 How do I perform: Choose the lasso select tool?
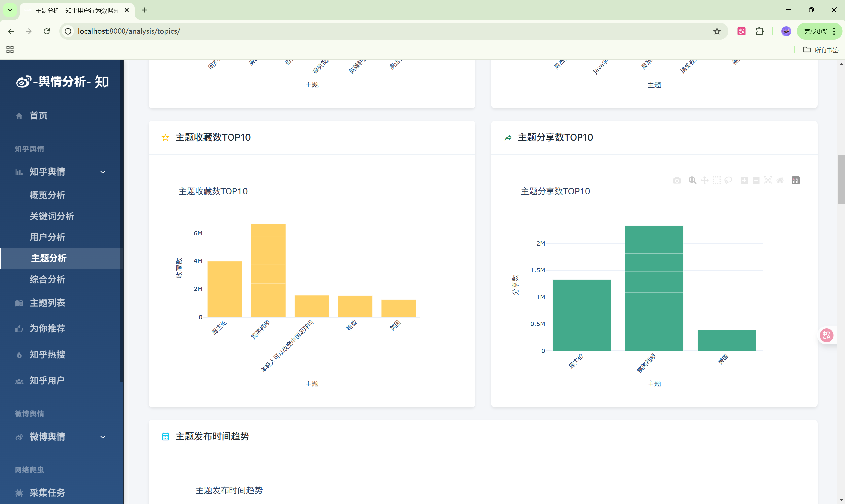728,180
